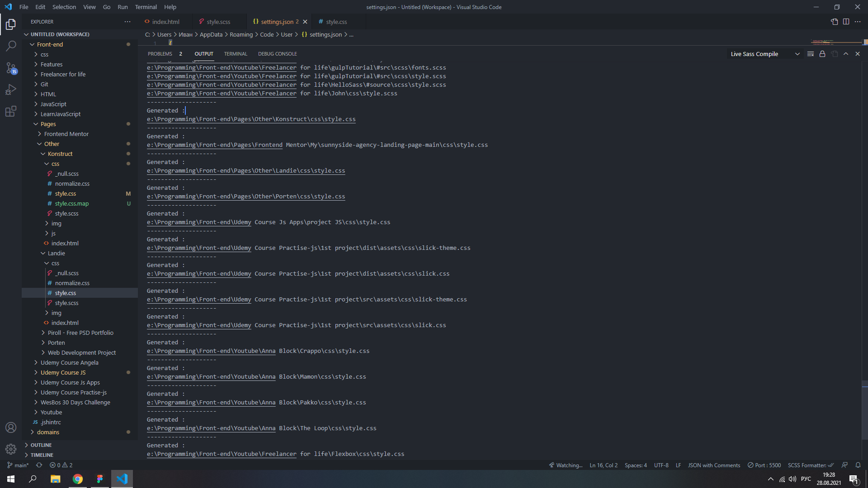
Task: Switch to style.scss editor tab
Action: (218, 22)
